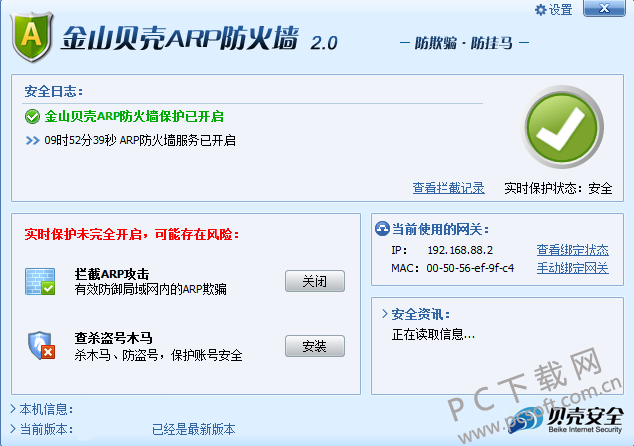The height and width of the screenshot is (446, 634).
Task: Select the gateway IP 192.168.88.2
Action: [460, 250]
